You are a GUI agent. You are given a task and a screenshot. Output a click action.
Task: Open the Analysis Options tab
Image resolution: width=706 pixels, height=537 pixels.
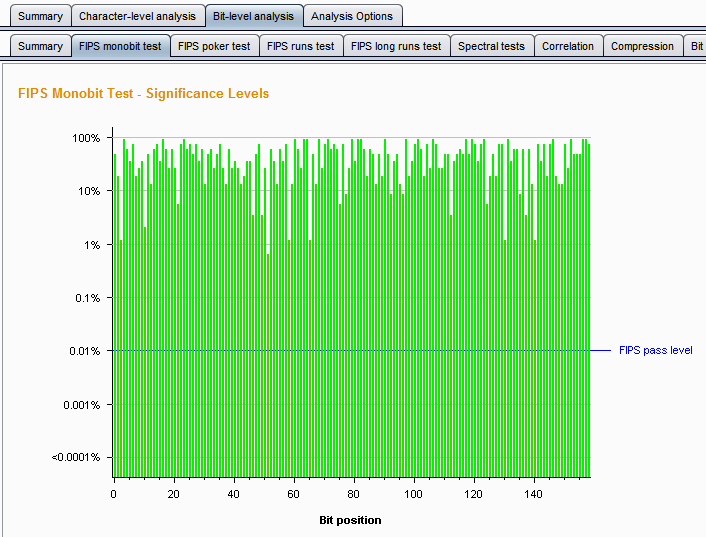click(352, 16)
